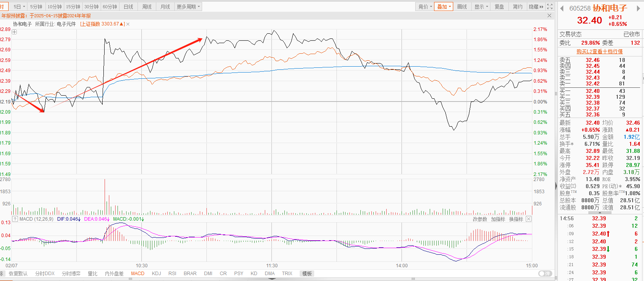The width and height of the screenshot is (644, 281).
Task: Close the 年报预披露 notice bar
Action: (549, 16)
